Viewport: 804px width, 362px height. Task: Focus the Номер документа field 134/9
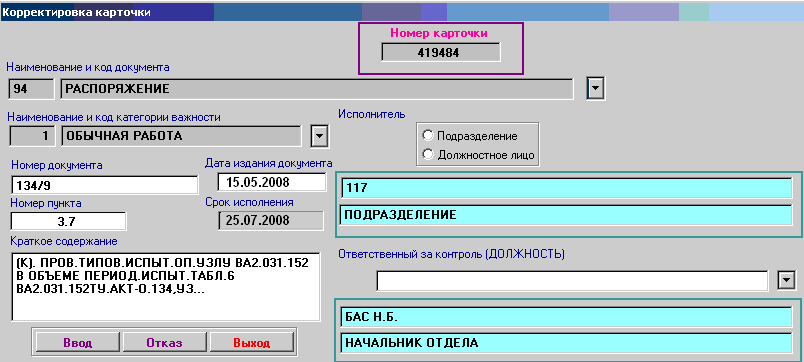pos(104,185)
